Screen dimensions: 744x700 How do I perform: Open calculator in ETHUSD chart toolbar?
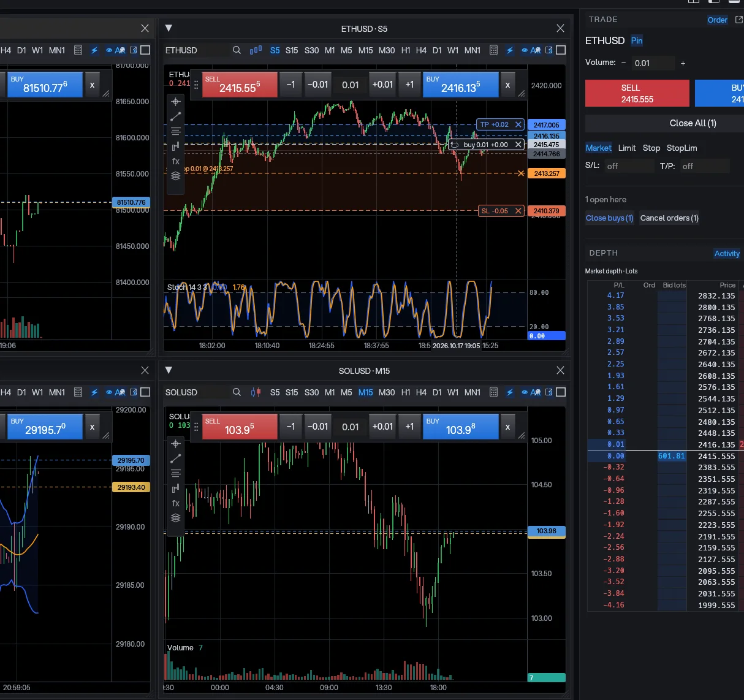493,50
